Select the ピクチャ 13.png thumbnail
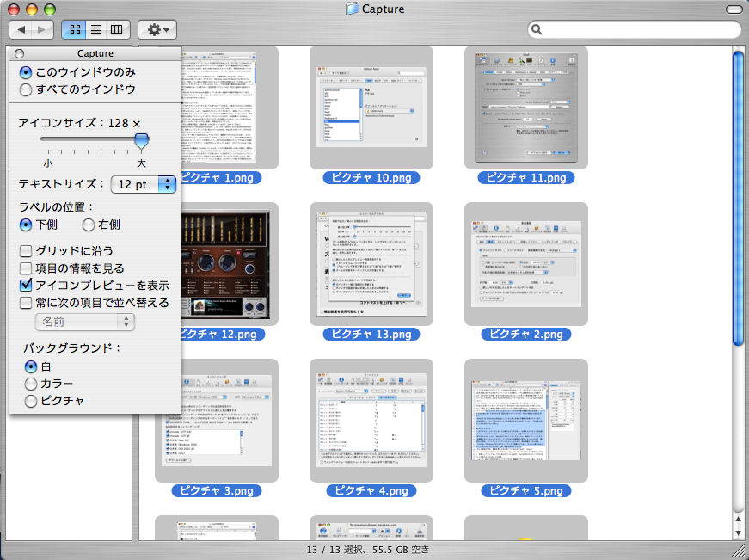The image size is (749, 560). 371,264
